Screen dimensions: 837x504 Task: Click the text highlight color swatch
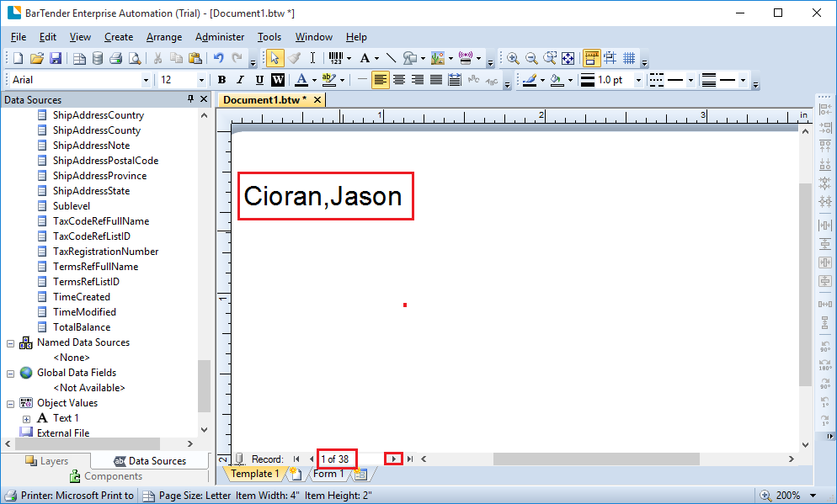click(x=329, y=80)
